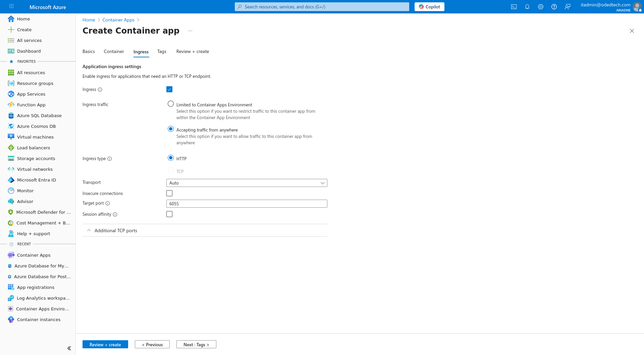Click the Resource groups cube icon
Viewport: 644px width, 355px height.
[11, 83]
